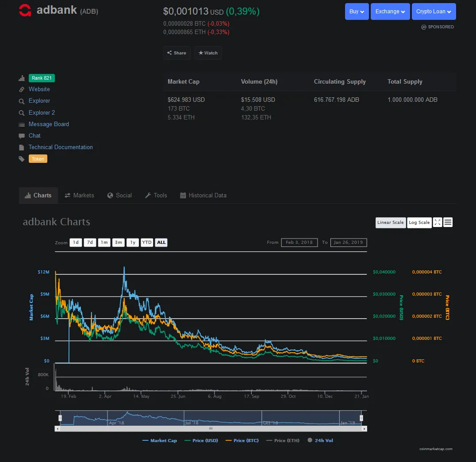
Task: Toggle Market Cap series in legend
Action: 160,440
